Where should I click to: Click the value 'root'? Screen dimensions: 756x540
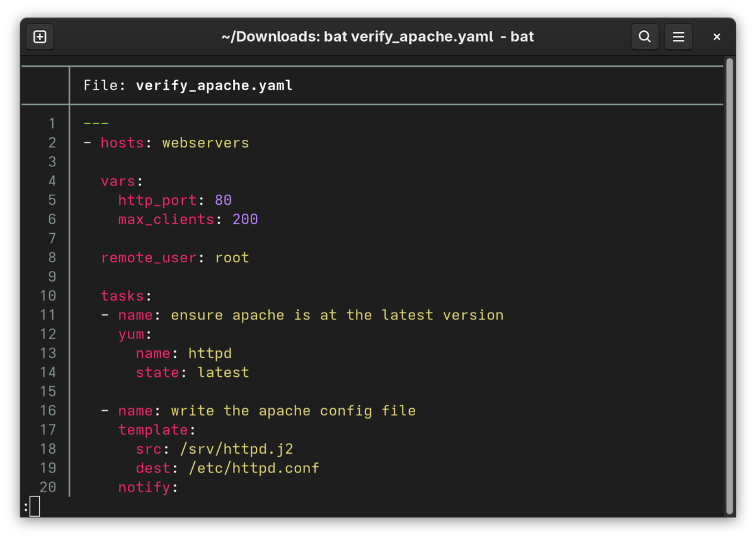coord(232,258)
